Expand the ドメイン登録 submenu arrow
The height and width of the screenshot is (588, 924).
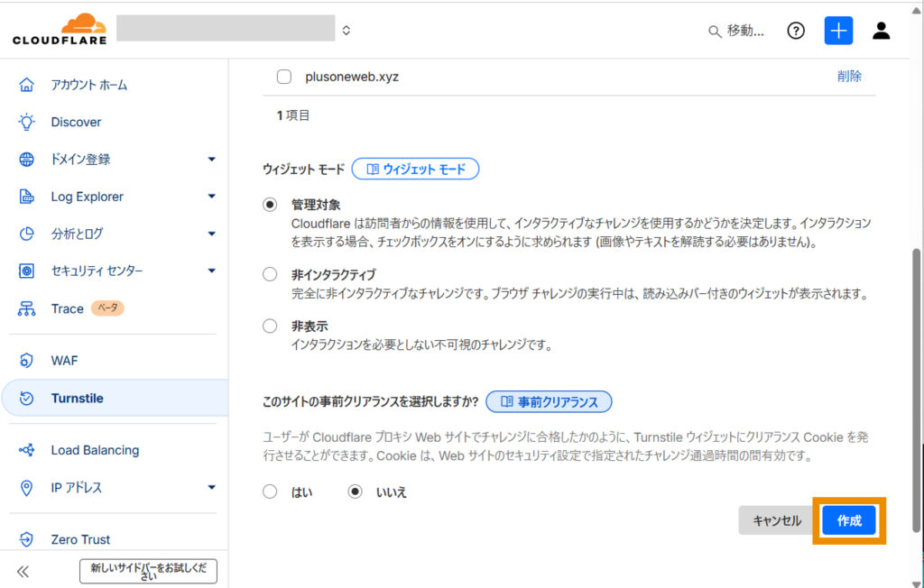click(x=212, y=160)
